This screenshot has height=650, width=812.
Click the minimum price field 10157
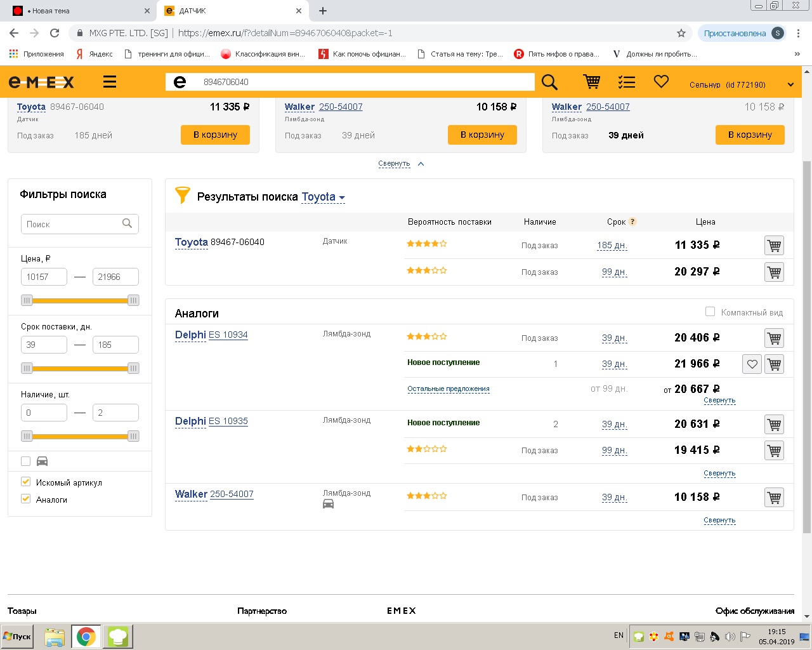44,277
